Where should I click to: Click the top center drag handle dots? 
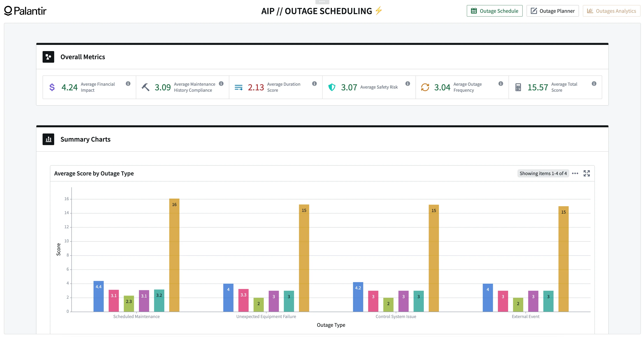tap(322, 2)
